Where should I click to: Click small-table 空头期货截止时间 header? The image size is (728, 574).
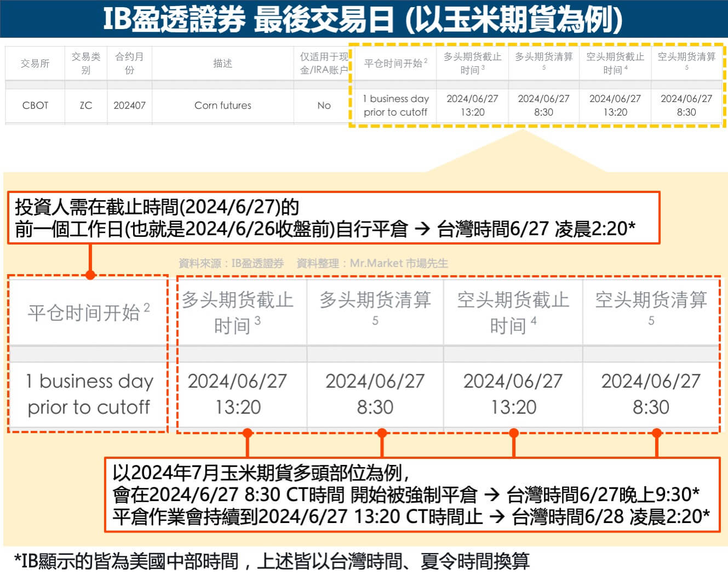(615, 64)
